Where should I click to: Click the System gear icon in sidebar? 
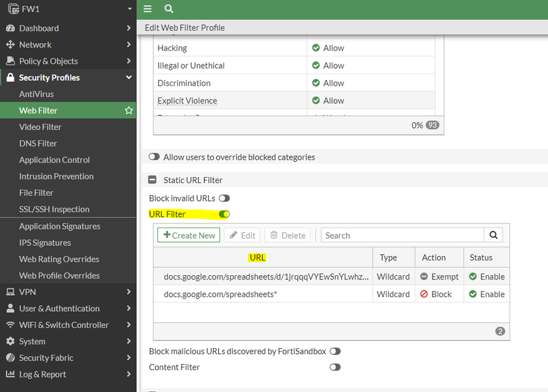11,342
